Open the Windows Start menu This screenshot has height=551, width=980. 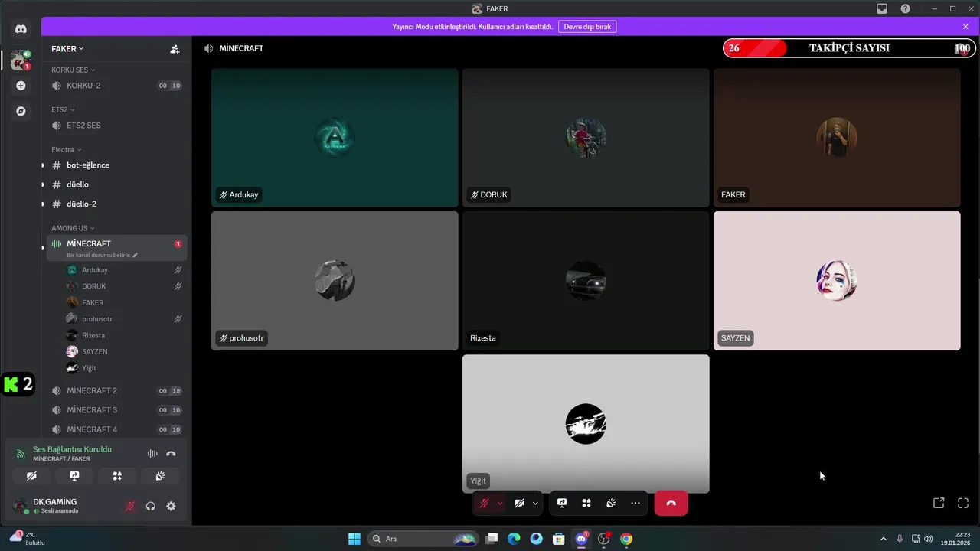pos(354,539)
